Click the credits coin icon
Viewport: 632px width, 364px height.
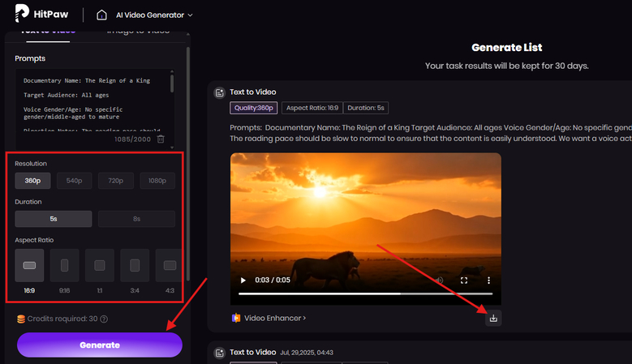21,319
